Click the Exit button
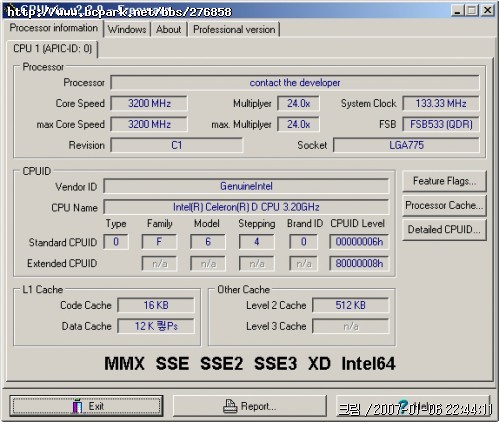Image resolution: width=500 pixels, height=422 pixels. tap(86, 406)
